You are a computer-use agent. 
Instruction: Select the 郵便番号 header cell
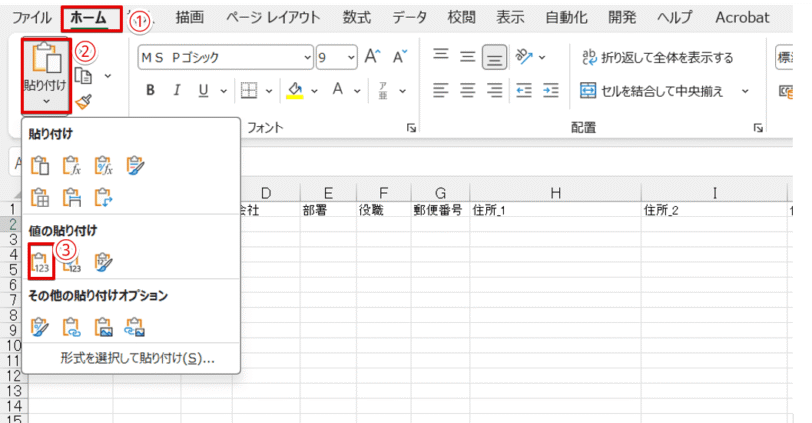(x=440, y=210)
